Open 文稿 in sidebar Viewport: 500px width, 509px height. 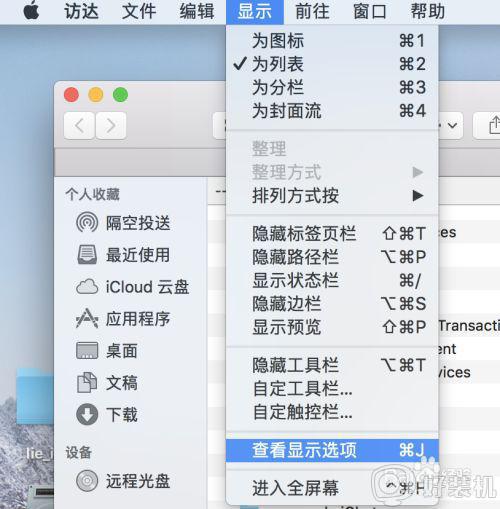(x=122, y=382)
